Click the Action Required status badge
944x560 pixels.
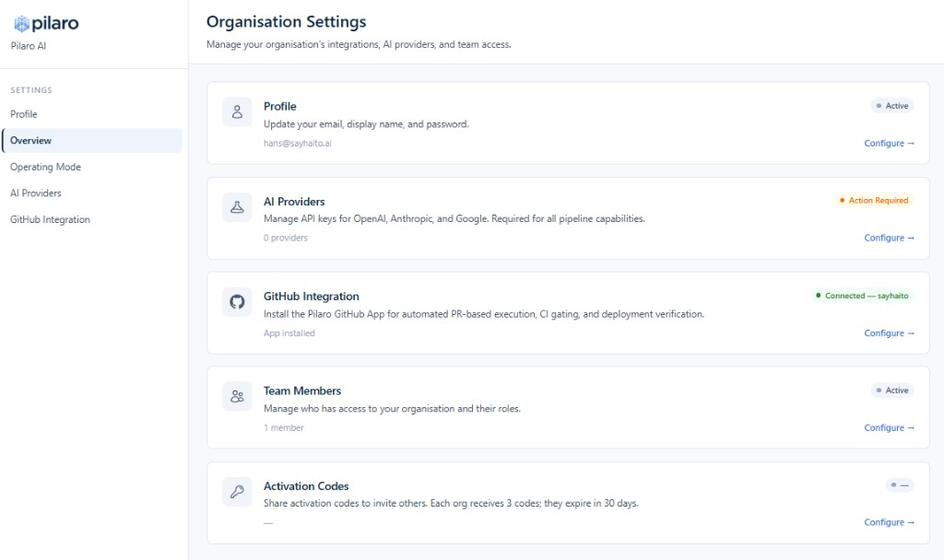(x=873, y=201)
